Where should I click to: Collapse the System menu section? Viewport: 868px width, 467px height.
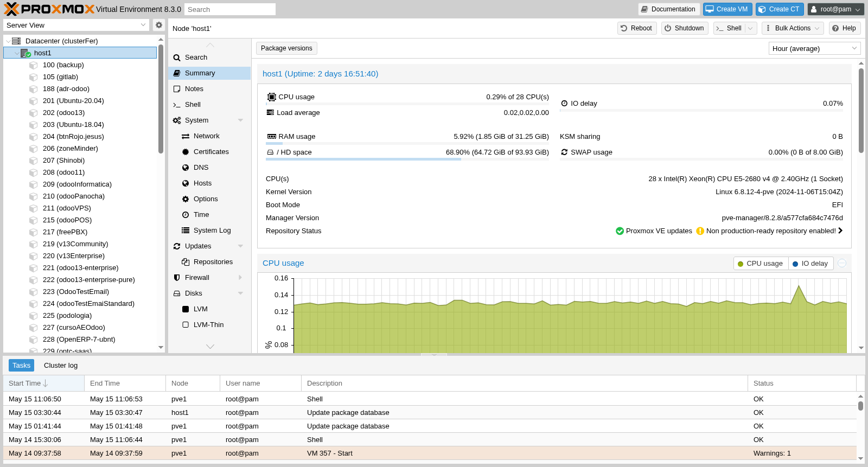pyautogui.click(x=240, y=120)
